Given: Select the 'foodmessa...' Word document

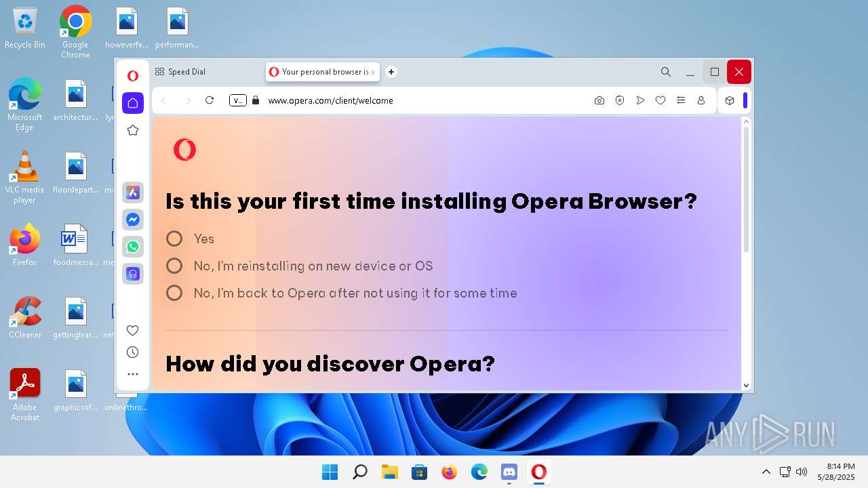Looking at the screenshot, I should point(75,245).
